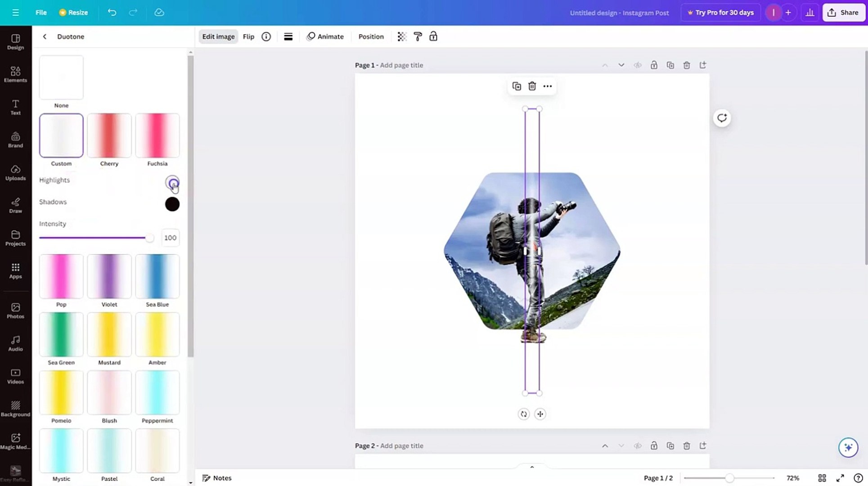Image resolution: width=868 pixels, height=486 pixels.
Task: Open the Background panel
Action: [16, 408]
